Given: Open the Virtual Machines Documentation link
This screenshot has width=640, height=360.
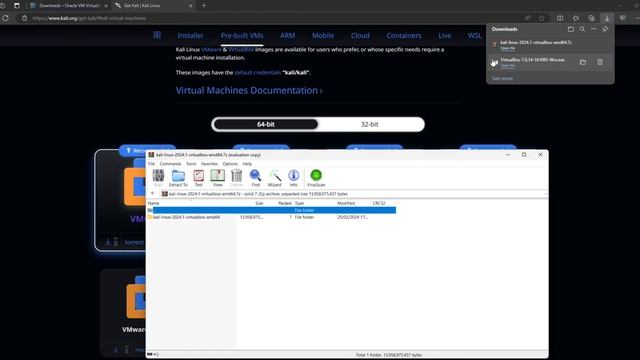Looking at the screenshot, I should (x=249, y=90).
